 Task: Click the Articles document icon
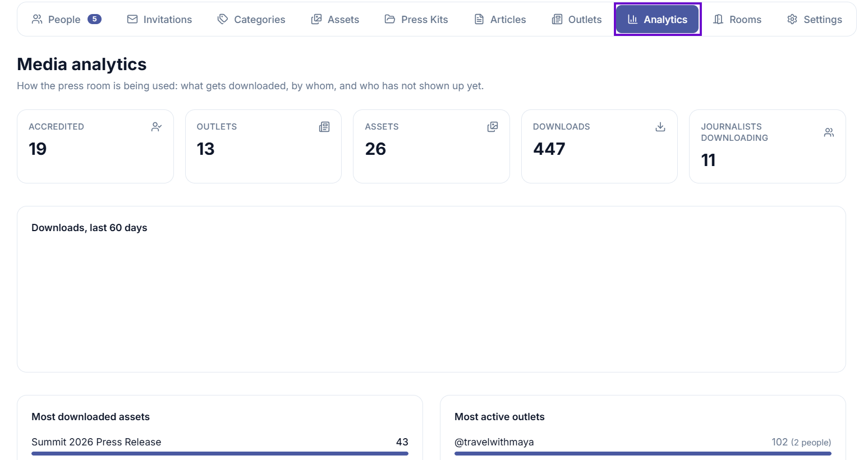pyautogui.click(x=479, y=19)
